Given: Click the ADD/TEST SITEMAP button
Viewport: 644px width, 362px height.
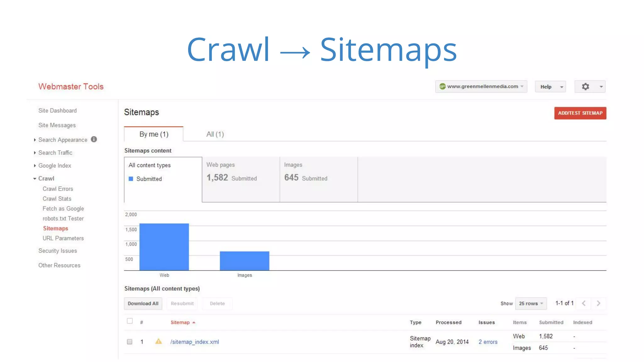Looking at the screenshot, I should click(580, 113).
